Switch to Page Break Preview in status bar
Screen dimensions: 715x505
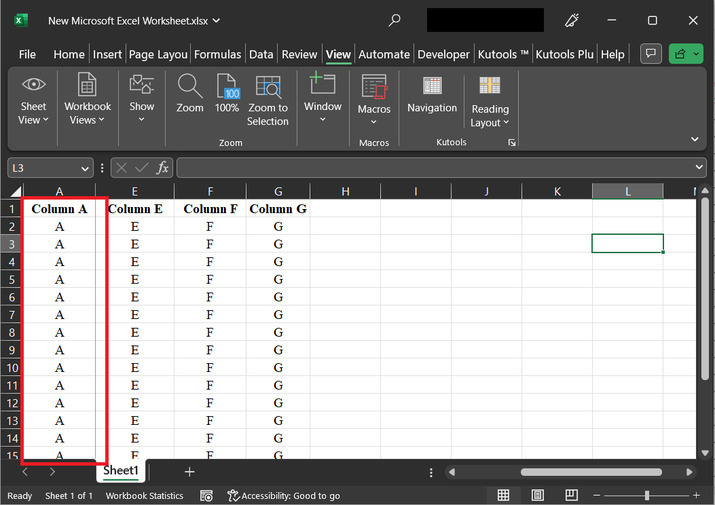[x=571, y=495]
